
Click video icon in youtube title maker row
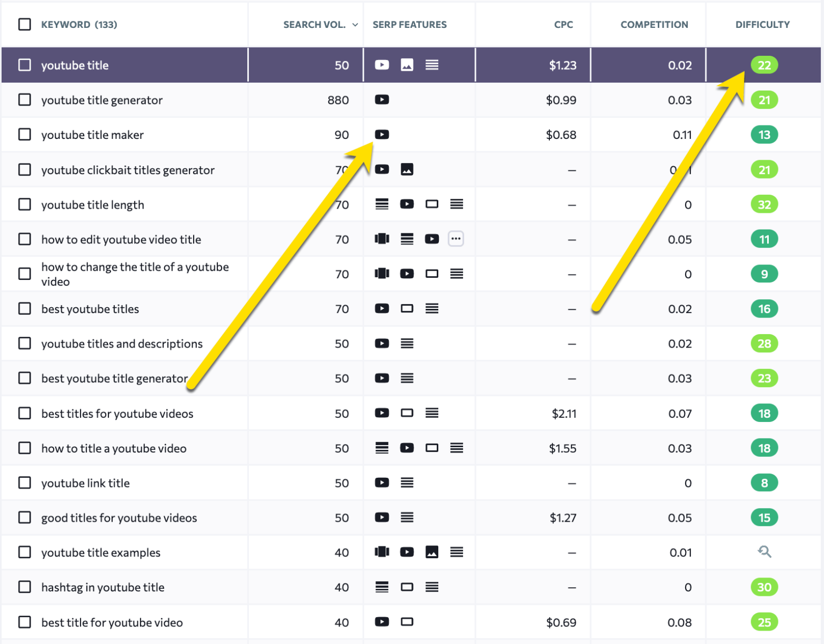click(381, 135)
